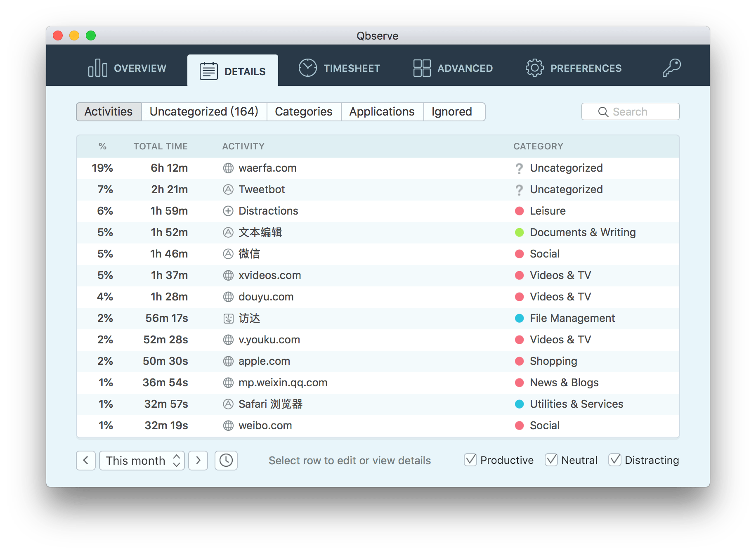Screen dimensions: 756x553
Task: Select the waerfa.com activity name
Action: [x=267, y=168]
